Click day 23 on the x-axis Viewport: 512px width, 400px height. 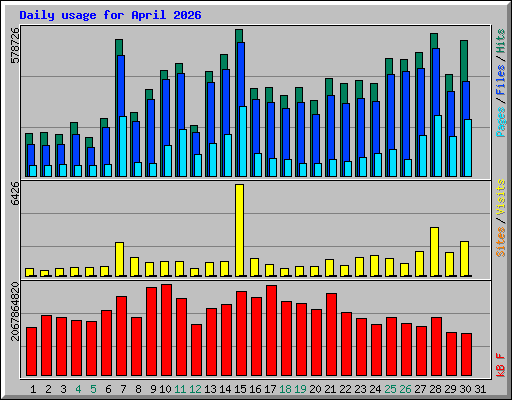click(x=360, y=389)
